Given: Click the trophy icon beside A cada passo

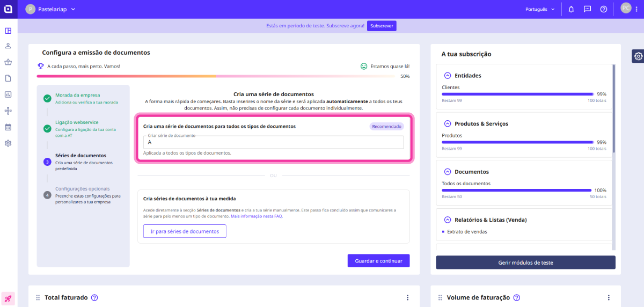Looking at the screenshot, I should [x=41, y=67].
